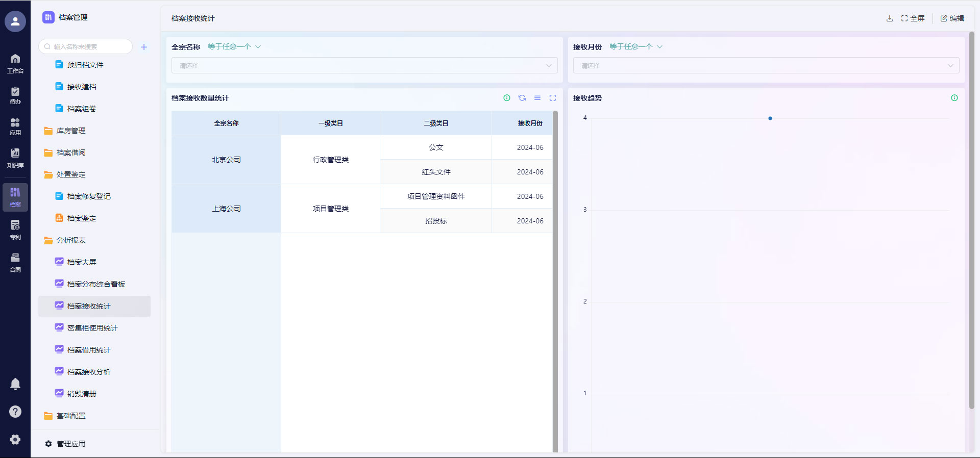This screenshot has width=980, height=458.
Task: Change the 全宗名称 等于任意一个 condition
Action: 234,47
